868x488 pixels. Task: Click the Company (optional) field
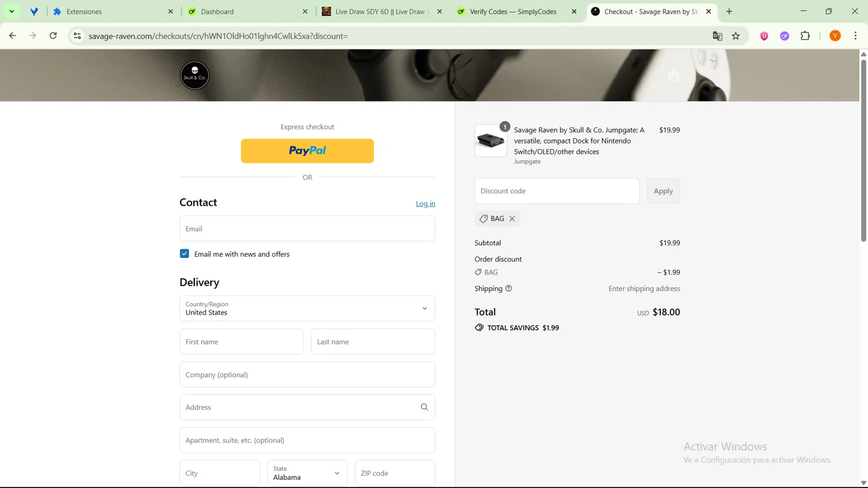click(x=307, y=374)
